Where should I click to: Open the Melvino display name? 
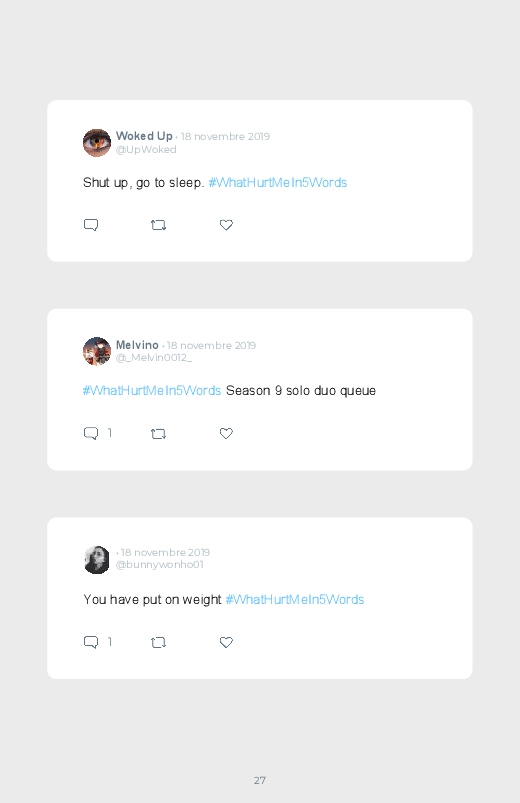tap(137, 345)
